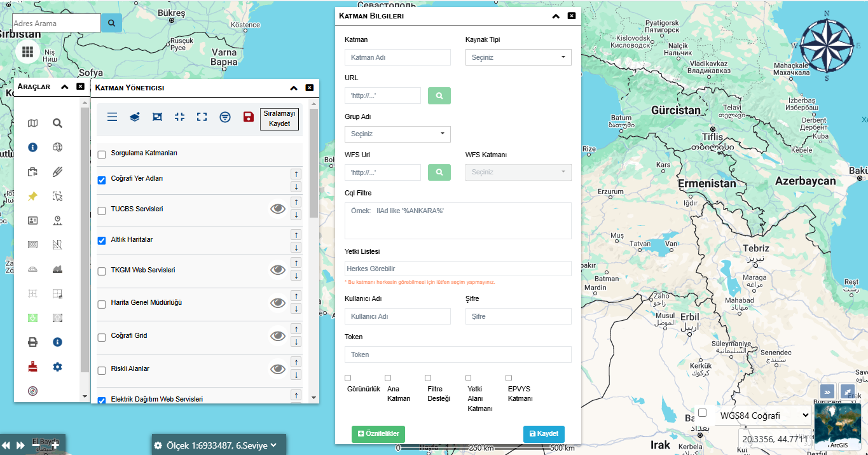Click the address search magnifier button
The height and width of the screenshot is (455, 868).
click(x=111, y=24)
